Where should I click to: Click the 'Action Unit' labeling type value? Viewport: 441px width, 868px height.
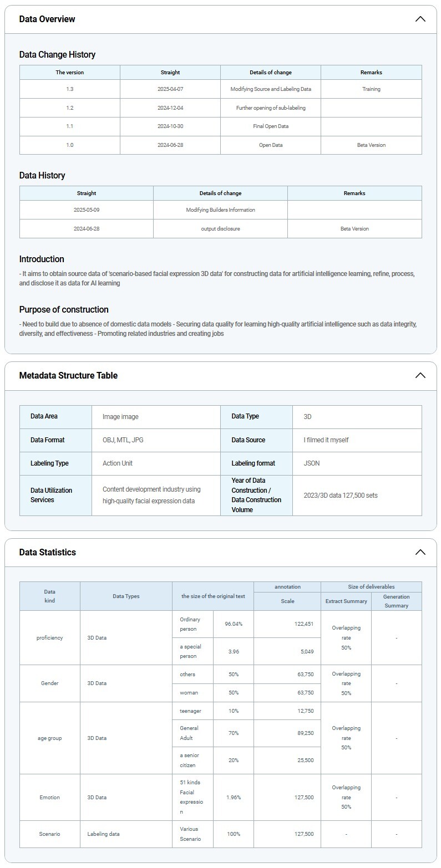tap(118, 463)
